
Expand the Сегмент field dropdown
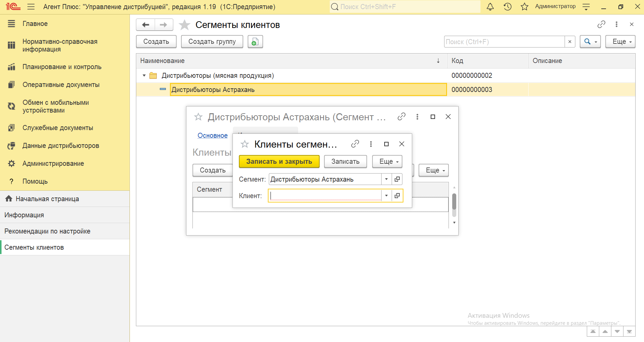[386, 179]
